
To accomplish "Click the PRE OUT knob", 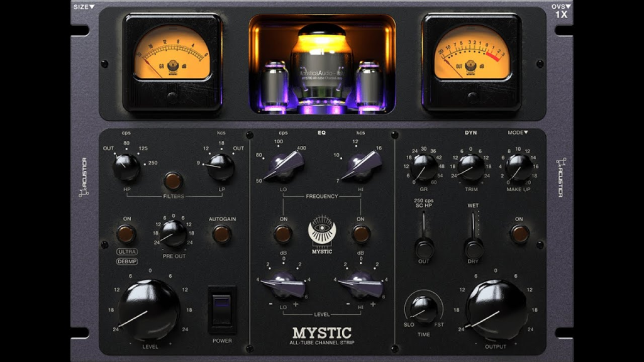I will (x=174, y=233).
